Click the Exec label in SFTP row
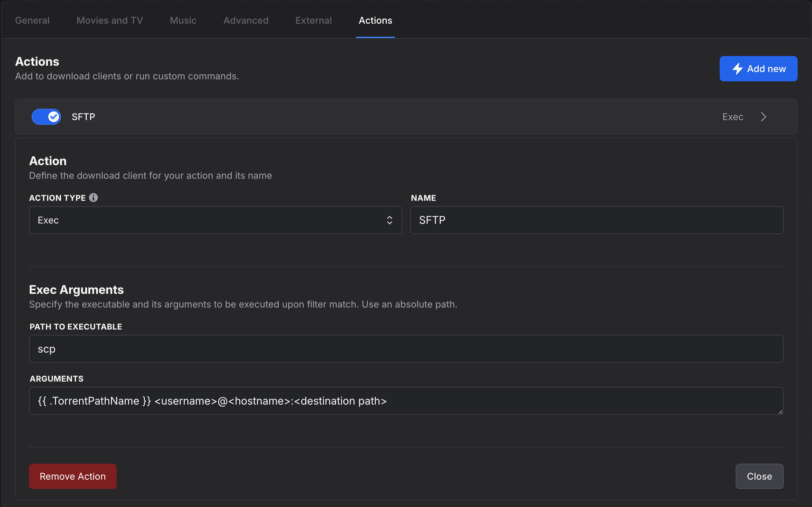 733,117
